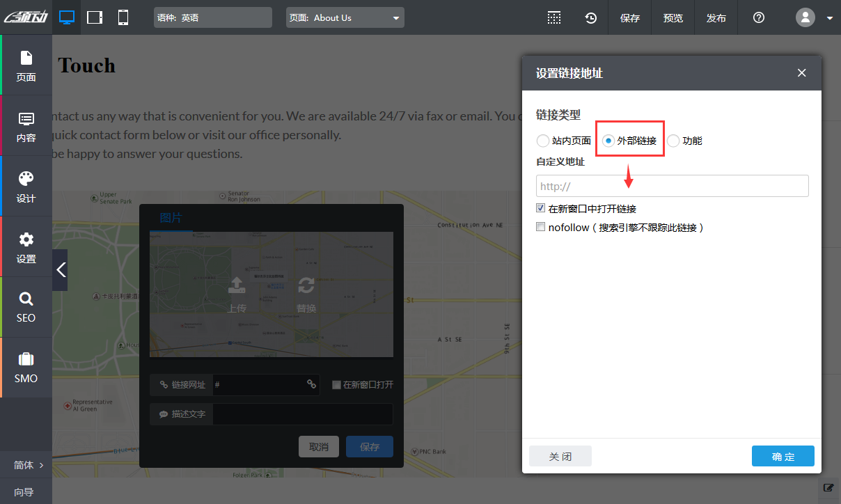Select the 站内页面 radio option
This screenshot has width=841, height=504.
pos(543,141)
